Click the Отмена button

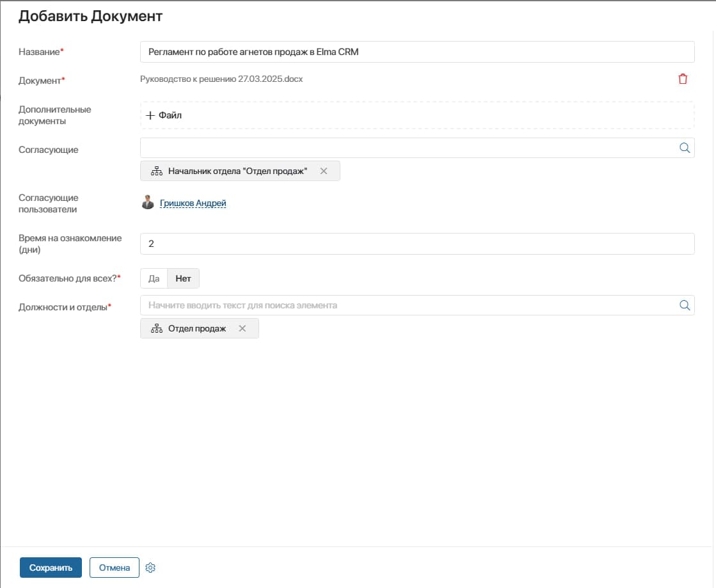[x=114, y=568]
